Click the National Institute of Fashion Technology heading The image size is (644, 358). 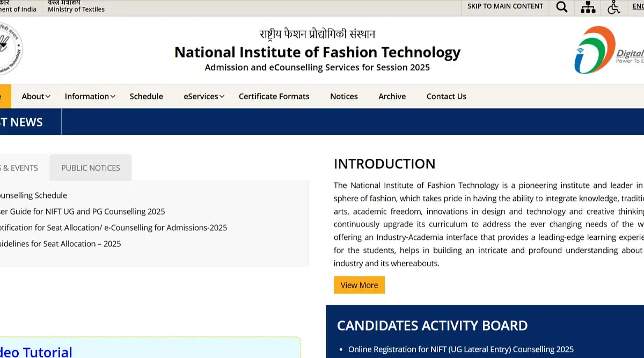pyautogui.click(x=317, y=52)
